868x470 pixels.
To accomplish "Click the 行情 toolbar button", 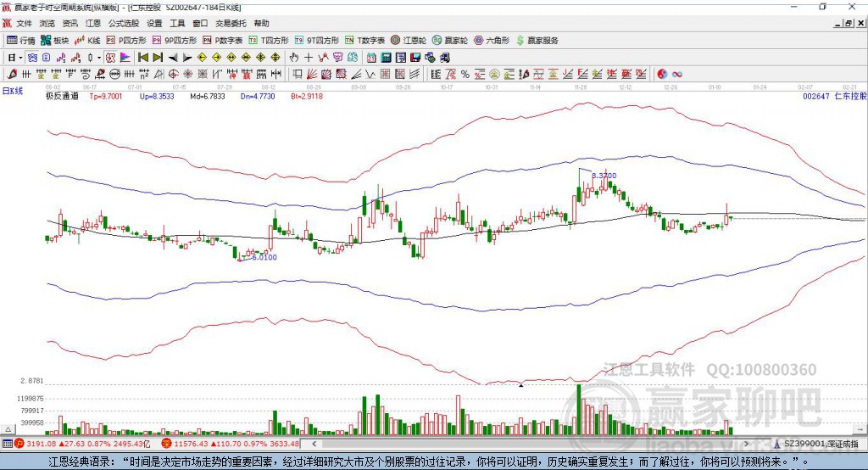I will click(x=20, y=41).
